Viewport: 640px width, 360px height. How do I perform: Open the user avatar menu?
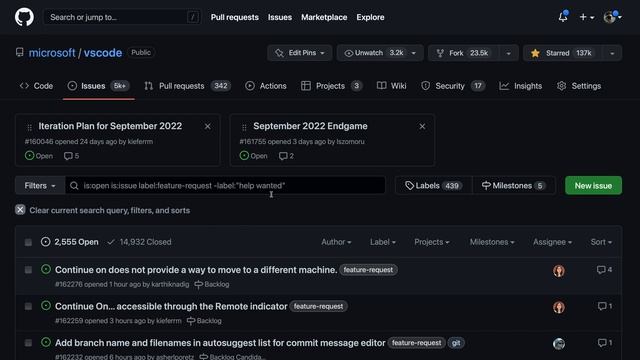tap(612, 17)
